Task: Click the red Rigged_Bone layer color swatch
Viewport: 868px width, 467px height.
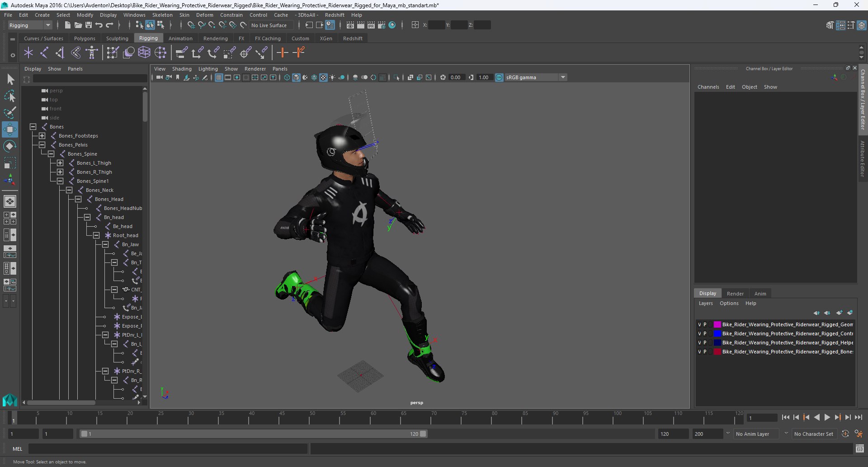Action: click(717, 352)
